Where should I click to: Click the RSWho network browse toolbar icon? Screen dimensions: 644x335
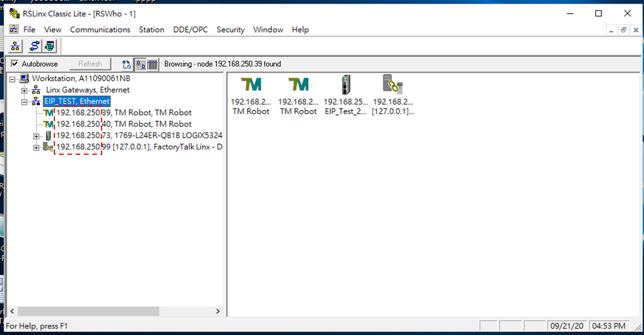coord(15,46)
